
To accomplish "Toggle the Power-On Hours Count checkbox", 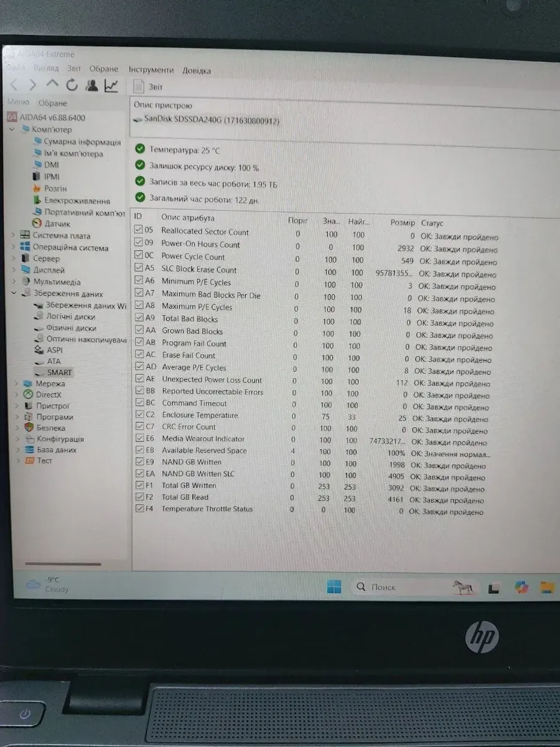I will click(x=139, y=243).
